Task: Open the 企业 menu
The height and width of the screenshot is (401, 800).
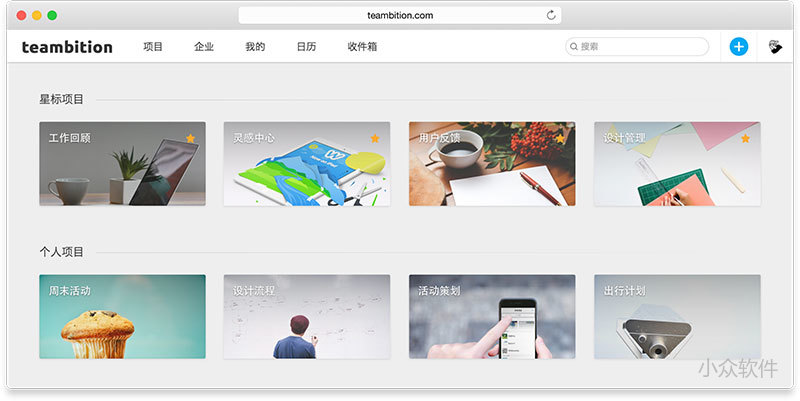Action: click(x=204, y=46)
